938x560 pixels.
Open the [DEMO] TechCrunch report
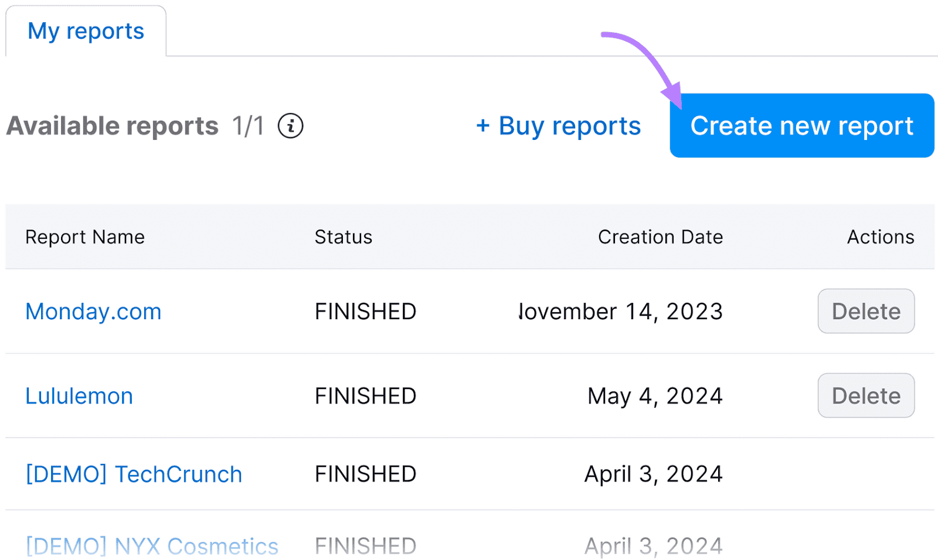pos(134,473)
